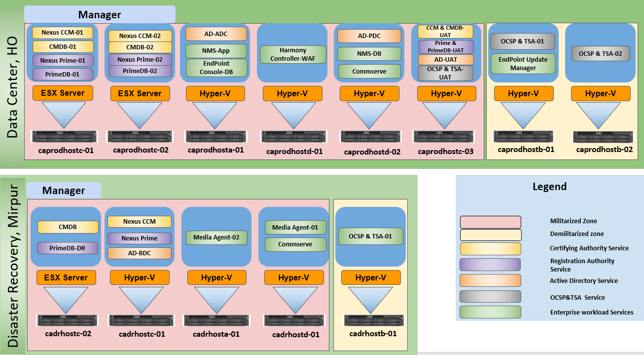Viewport: 644px width, 355px height.
Task: Click the "OCSP & TSA-UAT" service box
Action: pyautogui.click(x=446, y=74)
